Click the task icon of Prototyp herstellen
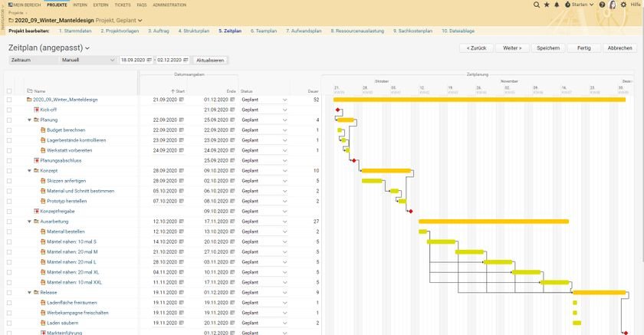Viewport: 644px width, 335px height. (43, 201)
